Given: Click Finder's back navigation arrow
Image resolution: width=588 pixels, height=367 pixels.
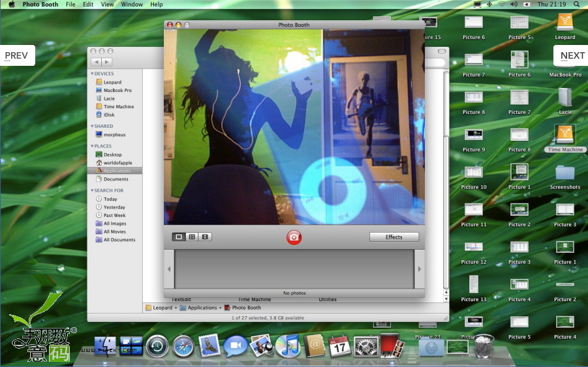Looking at the screenshot, I should click(x=97, y=62).
